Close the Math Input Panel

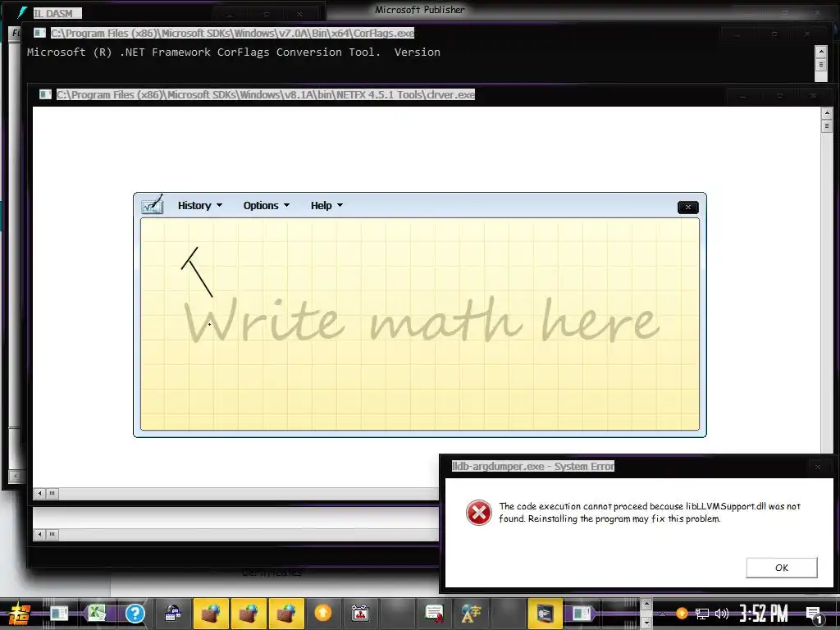688,208
